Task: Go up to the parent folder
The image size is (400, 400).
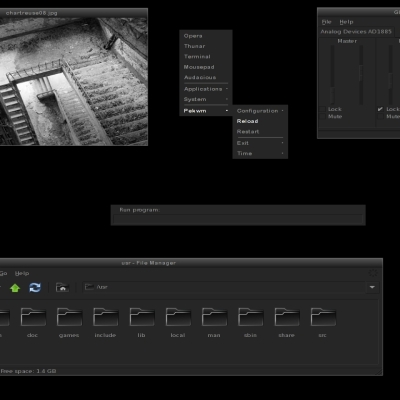Action: 15,287
